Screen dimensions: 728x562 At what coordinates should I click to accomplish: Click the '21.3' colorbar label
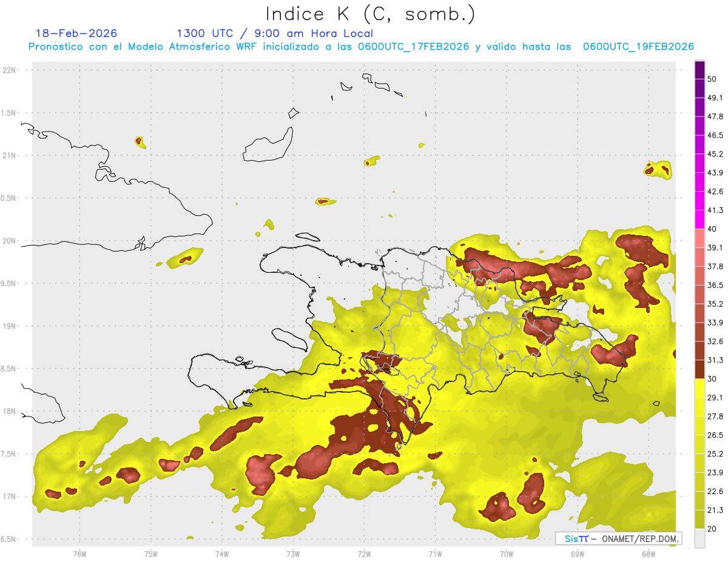pos(715,510)
